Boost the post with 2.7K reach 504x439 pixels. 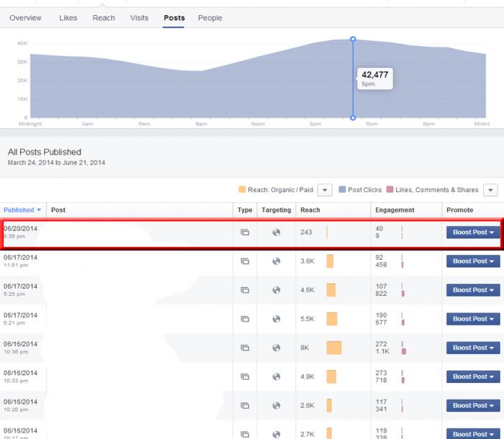pyautogui.click(x=473, y=434)
